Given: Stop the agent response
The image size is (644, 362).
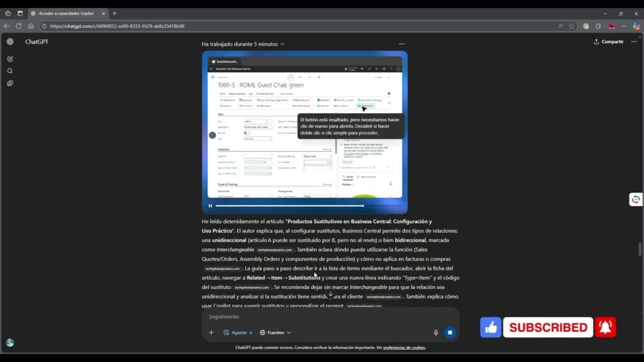Looking at the screenshot, I should click(450, 333).
